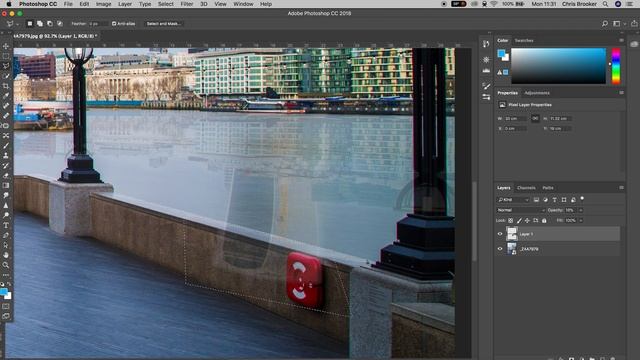Select the Clone Stamp tool

tap(6, 156)
